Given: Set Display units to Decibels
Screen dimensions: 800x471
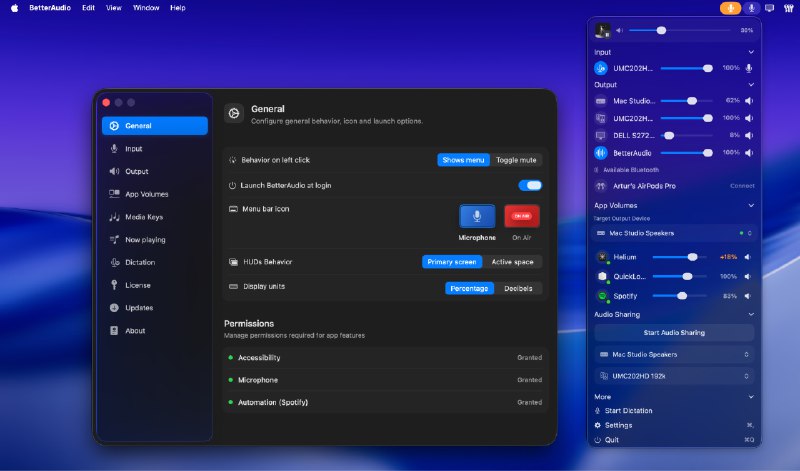Looking at the screenshot, I should pos(518,288).
